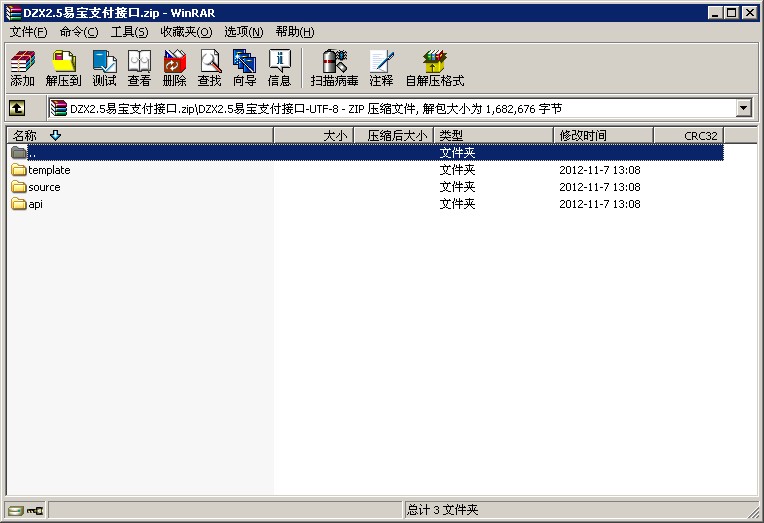Click the archive icon in address bar

pyautogui.click(x=58, y=108)
